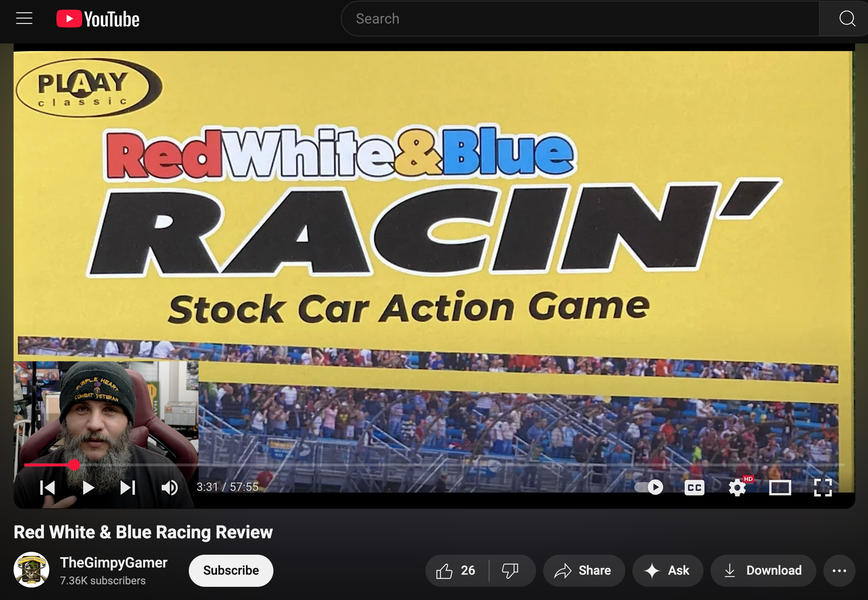This screenshot has width=868, height=600.
Task: Click the YouTube home logo
Action: coord(98,19)
